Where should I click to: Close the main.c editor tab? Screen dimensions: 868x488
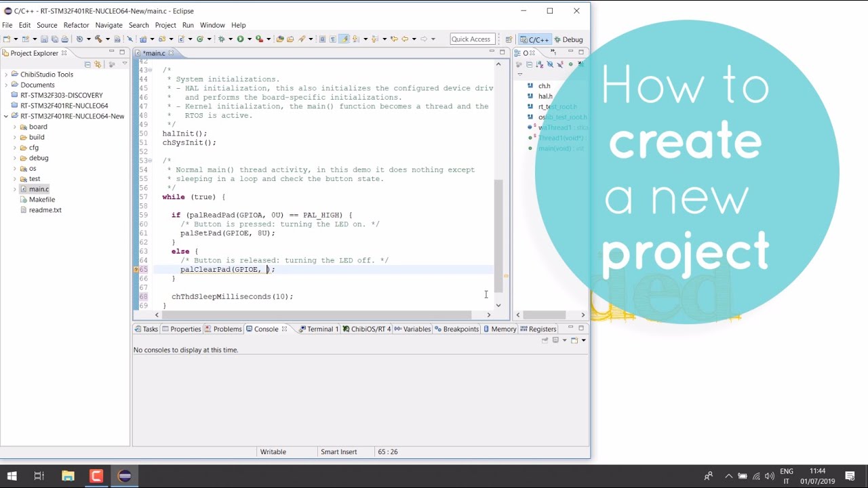pos(171,53)
